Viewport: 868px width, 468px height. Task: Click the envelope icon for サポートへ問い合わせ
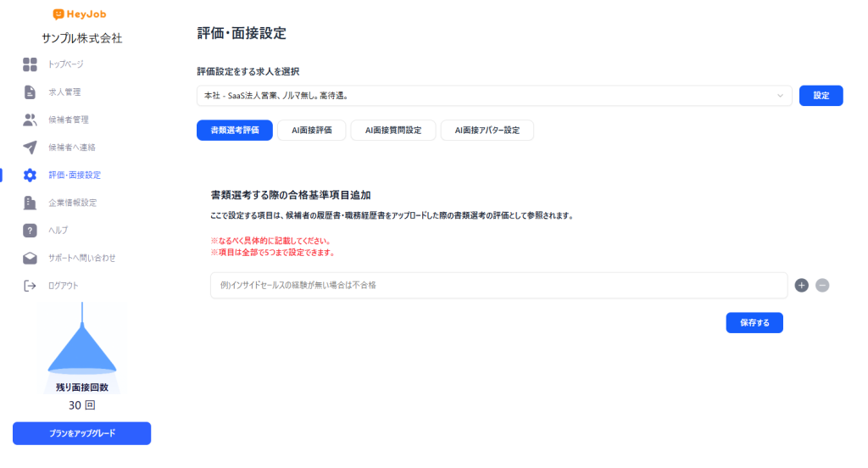pyautogui.click(x=30, y=258)
